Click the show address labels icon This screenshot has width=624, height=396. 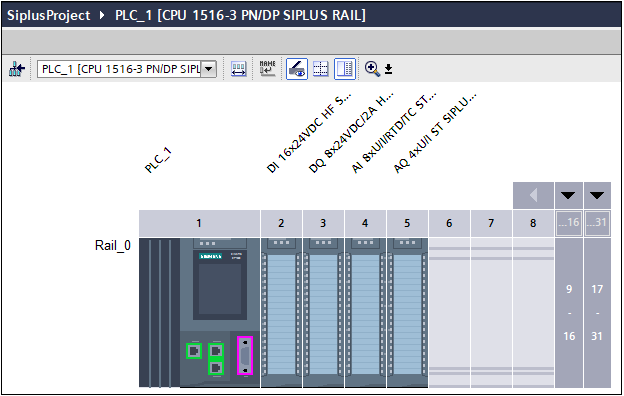238,69
